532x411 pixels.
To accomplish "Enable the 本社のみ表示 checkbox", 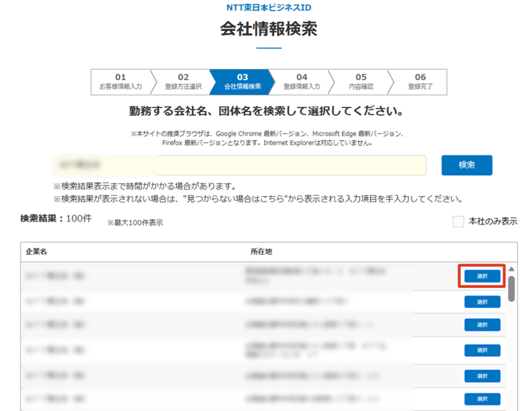I will (458, 221).
